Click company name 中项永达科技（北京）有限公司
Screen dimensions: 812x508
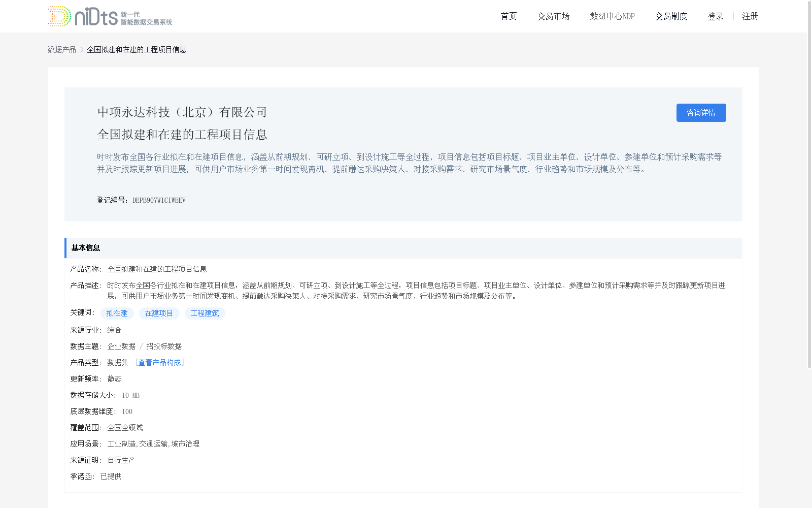coord(182,112)
